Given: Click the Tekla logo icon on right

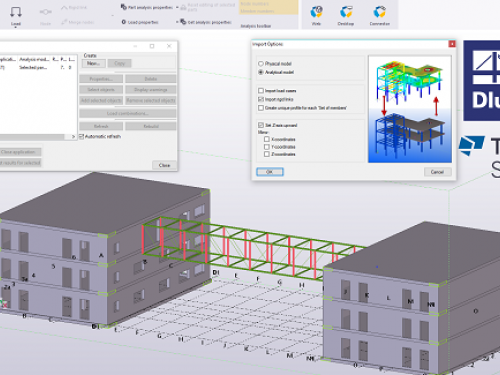Looking at the screenshot, I should (471, 145).
